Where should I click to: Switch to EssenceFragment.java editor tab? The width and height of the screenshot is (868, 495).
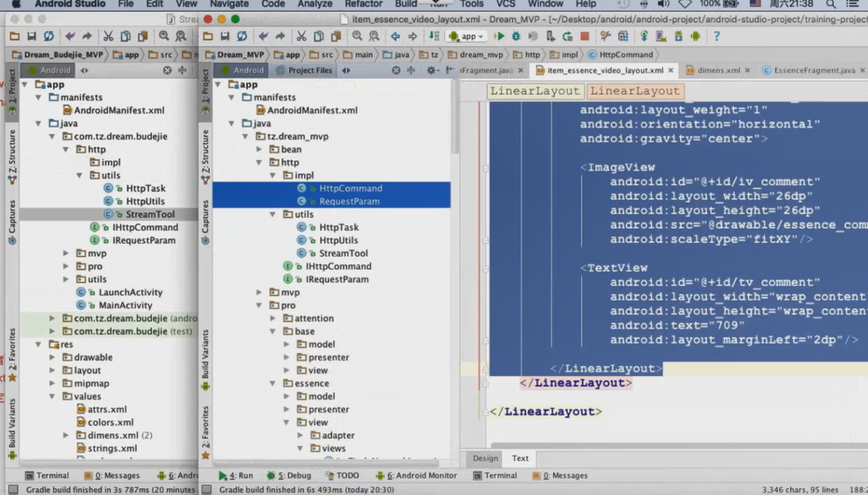point(814,70)
